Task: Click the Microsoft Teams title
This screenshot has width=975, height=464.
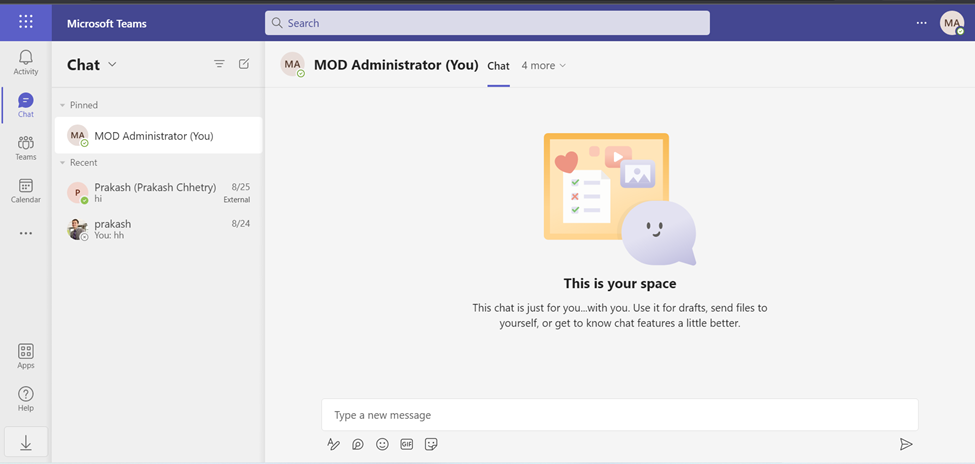Action: pyautogui.click(x=107, y=24)
